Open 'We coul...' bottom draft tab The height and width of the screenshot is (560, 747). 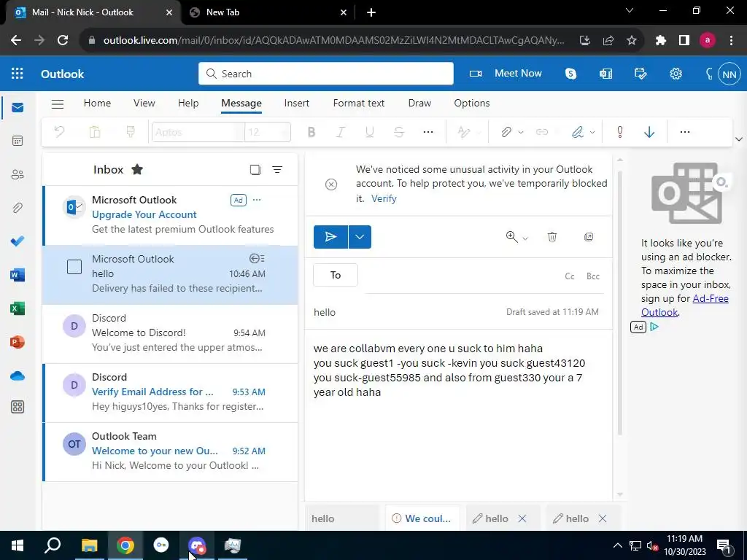click(422, 518)
